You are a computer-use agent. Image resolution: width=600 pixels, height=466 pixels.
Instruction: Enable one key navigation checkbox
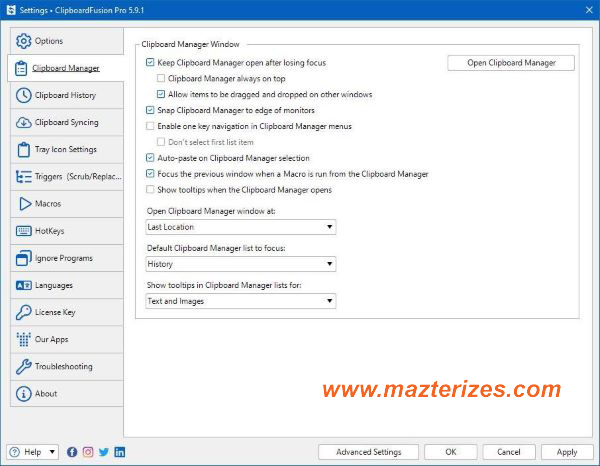150,126
